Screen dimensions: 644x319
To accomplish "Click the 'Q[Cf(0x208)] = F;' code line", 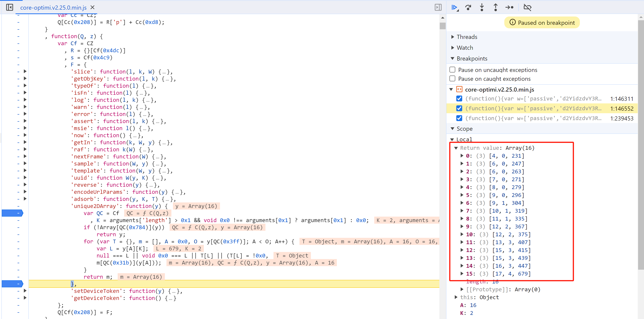I will [85, 312].
